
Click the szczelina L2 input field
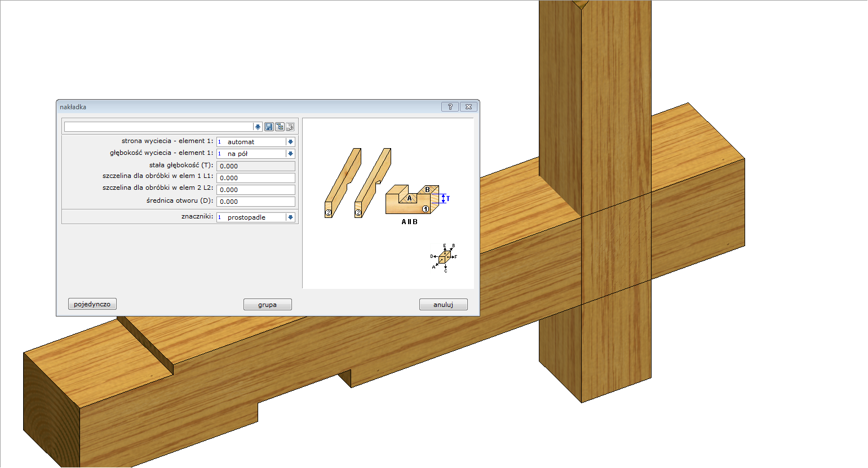click(x=256, y=190)
